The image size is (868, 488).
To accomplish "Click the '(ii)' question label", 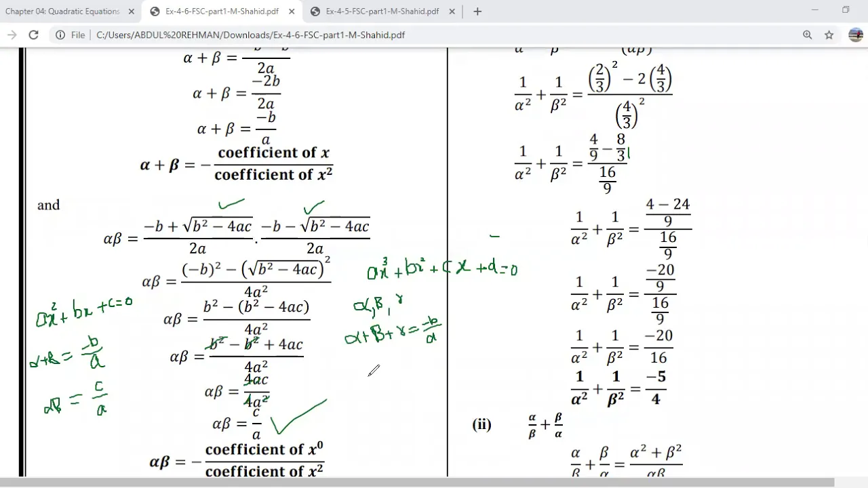I will pyautogui.click(x=481, y=425).
